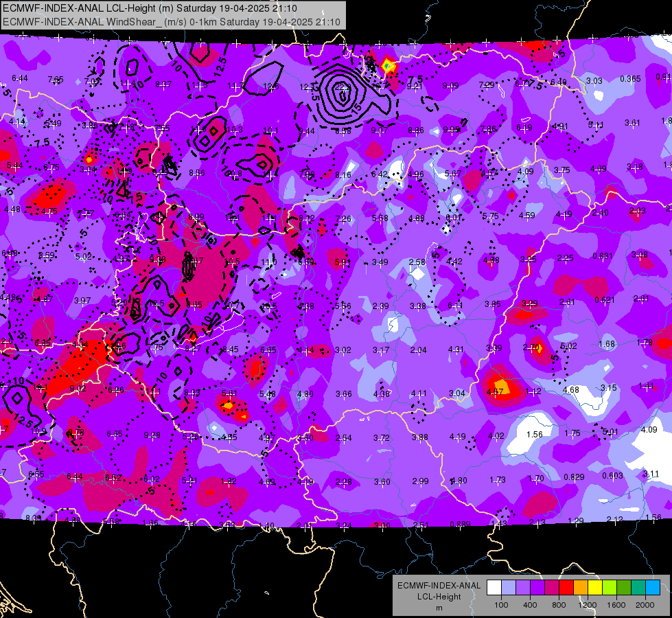Viewport: 672px width, 618px height.
Task: Click the shear value '7.65'
Action: click(x=56, y=80)
